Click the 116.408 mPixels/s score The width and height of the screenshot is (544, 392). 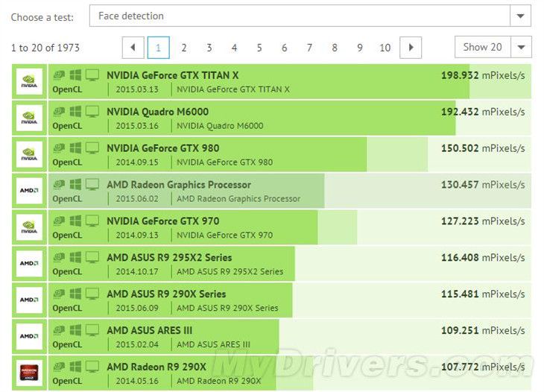tap(483, 257)
